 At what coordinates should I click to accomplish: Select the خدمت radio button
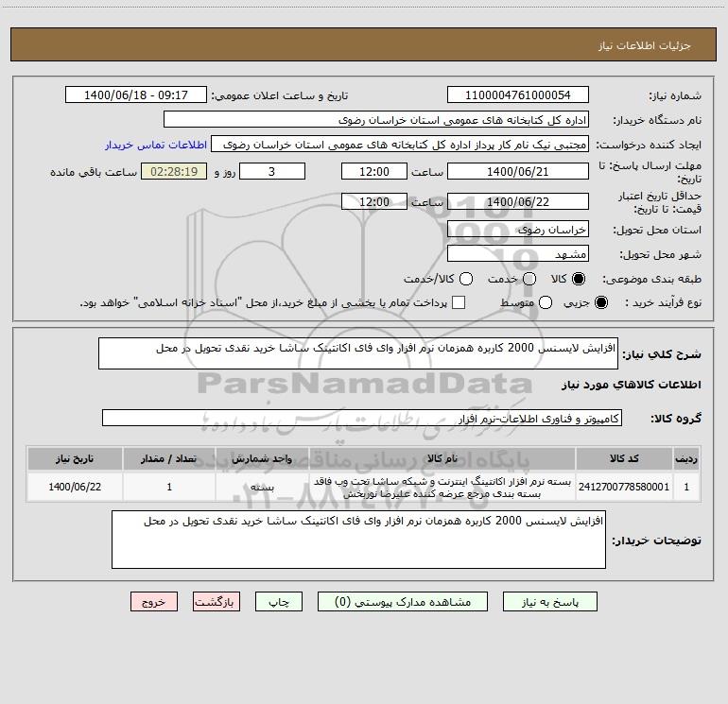click(529, 279)
